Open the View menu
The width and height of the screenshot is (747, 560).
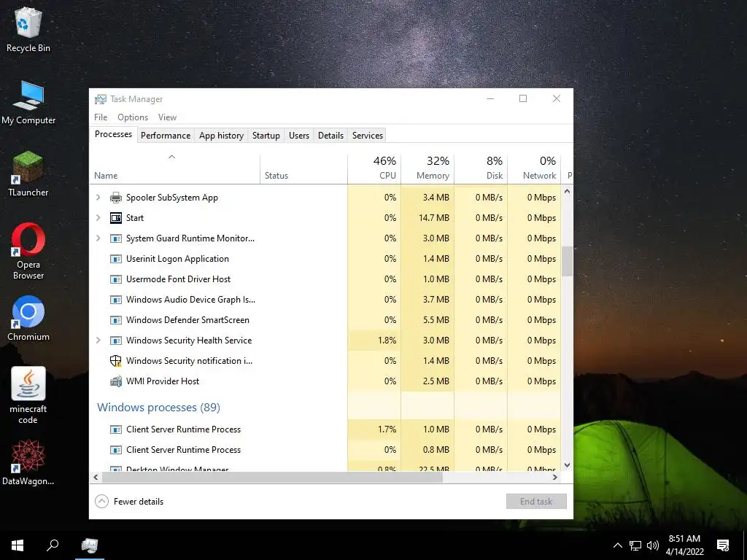click(x=167, y=117)
